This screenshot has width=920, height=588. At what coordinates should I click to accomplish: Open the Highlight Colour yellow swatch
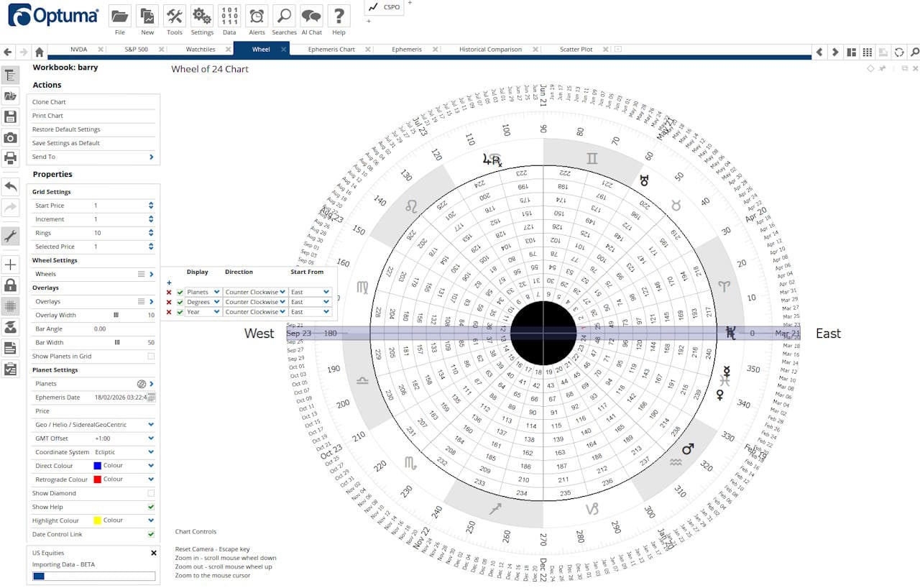(98, 520)
